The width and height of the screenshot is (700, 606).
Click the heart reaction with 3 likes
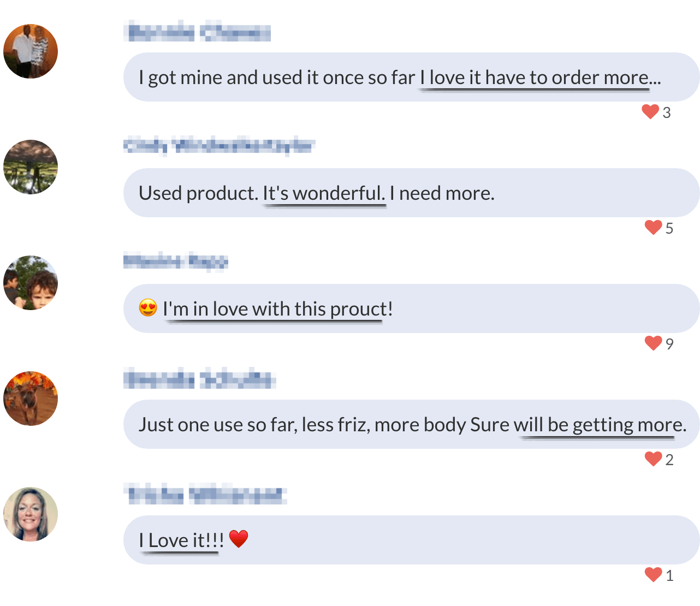point(650,112)
